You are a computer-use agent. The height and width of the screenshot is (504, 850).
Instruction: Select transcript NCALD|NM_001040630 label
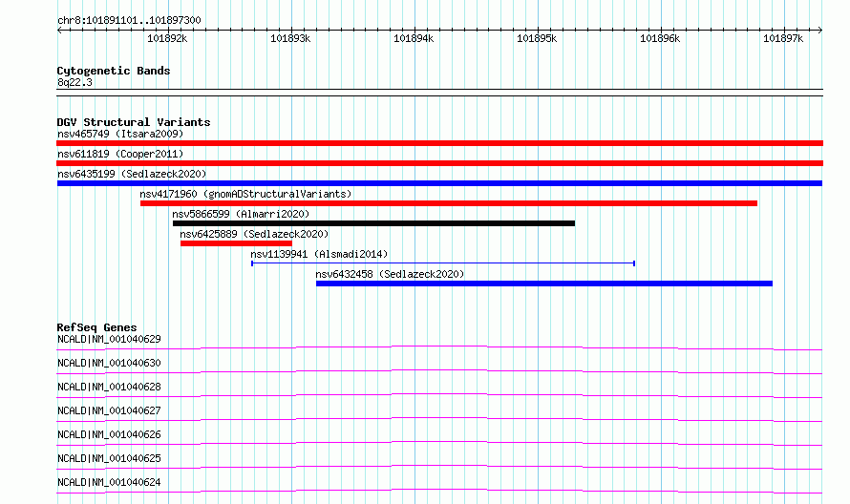click(x=109, y=363)
